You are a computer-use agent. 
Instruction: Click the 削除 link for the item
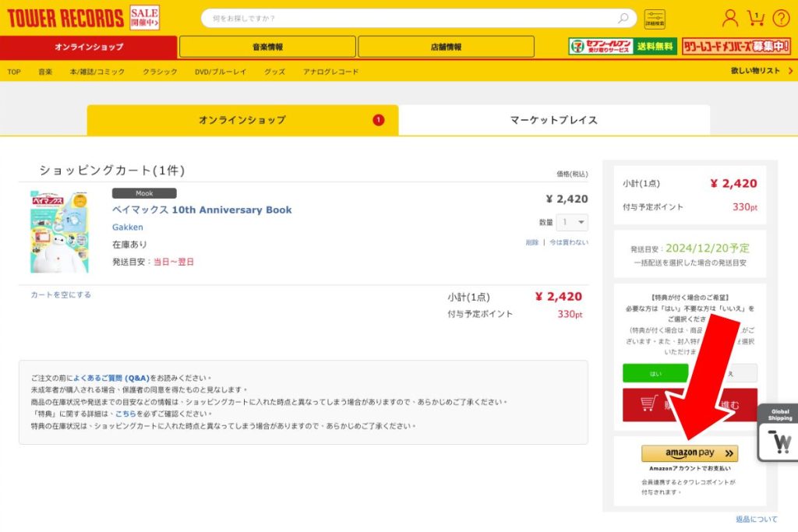pos(531,242)
